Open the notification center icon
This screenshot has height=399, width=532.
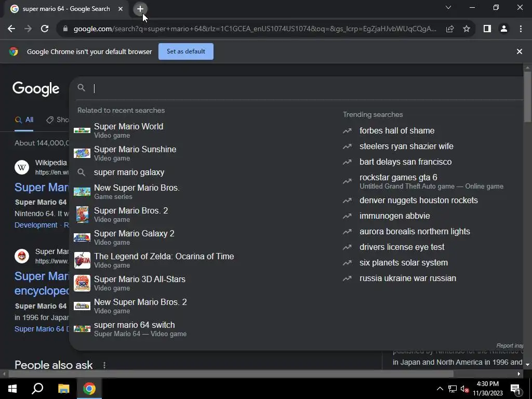(x=516, y=389)
